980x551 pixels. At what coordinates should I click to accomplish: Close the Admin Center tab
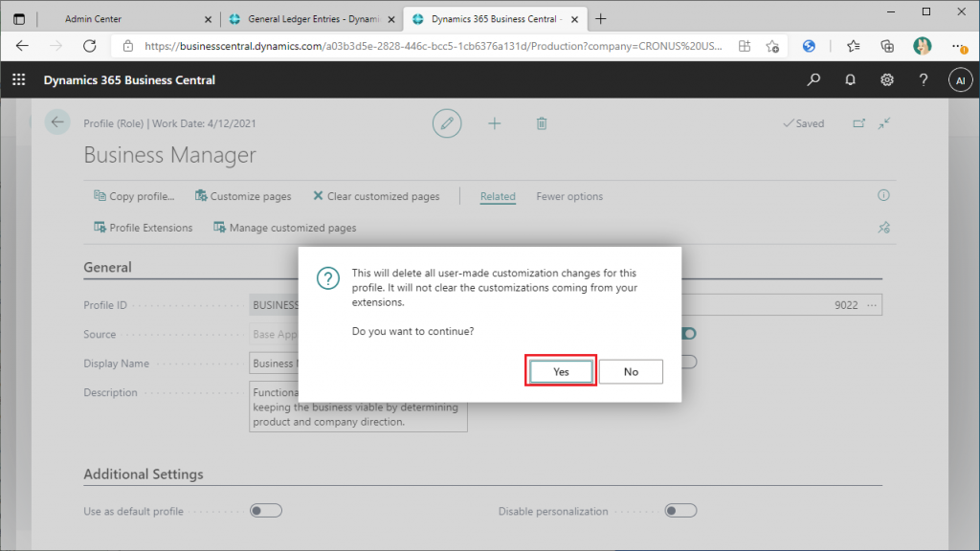pos(208,19)
